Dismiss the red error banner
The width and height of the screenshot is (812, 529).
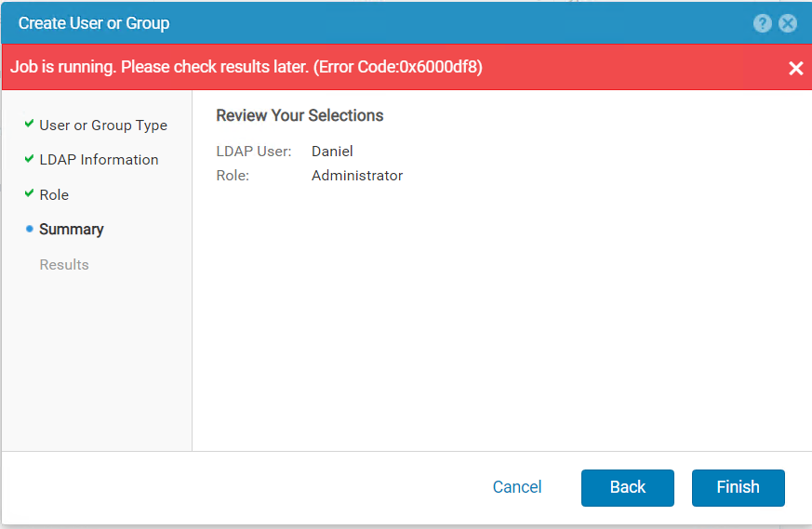coord(795,68)
